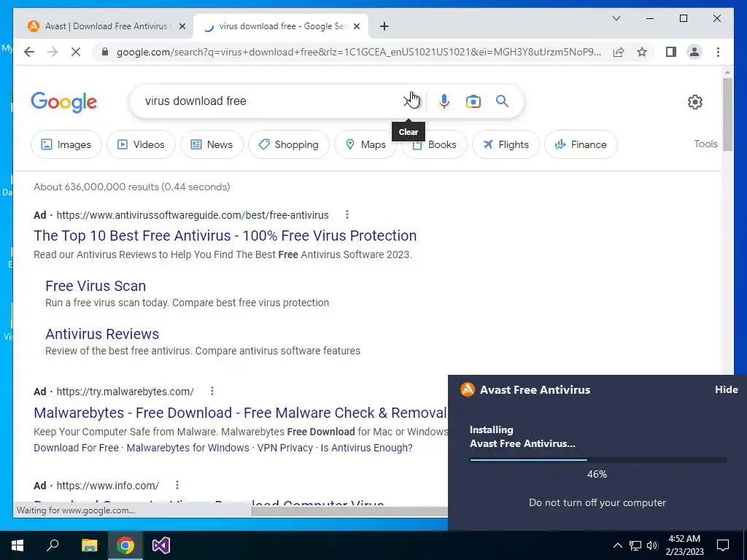
Task: Open network status in system tray
Action: [x=635, y=545]
